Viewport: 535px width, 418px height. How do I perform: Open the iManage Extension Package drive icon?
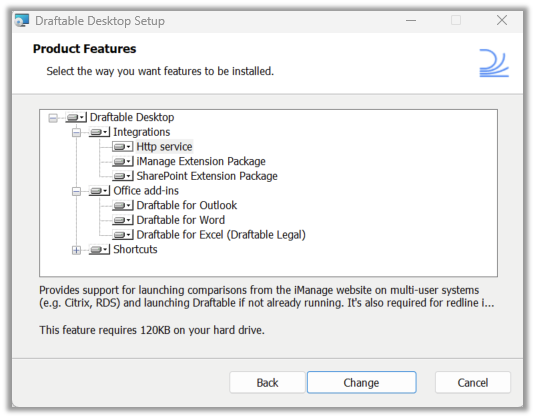click(122, 161)
